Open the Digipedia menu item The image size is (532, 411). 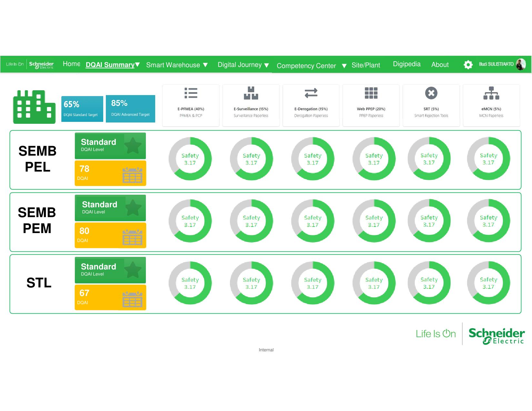click(407, 64)
